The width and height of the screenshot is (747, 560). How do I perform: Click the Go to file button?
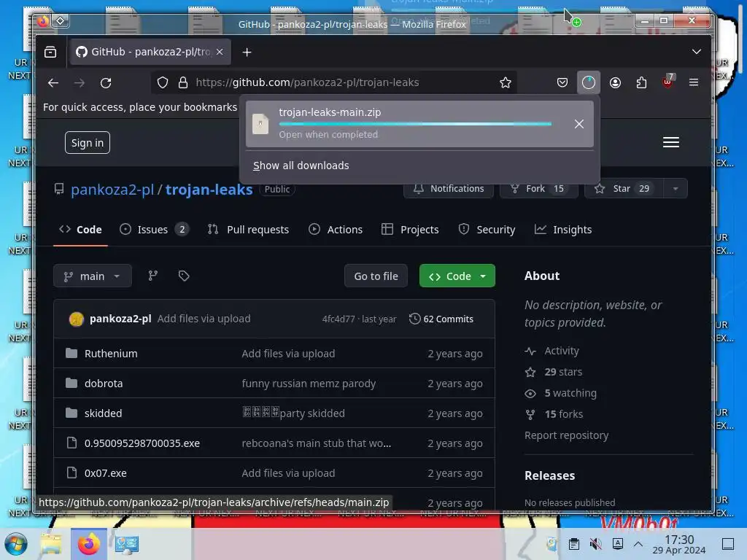click(x=376, y=276)
